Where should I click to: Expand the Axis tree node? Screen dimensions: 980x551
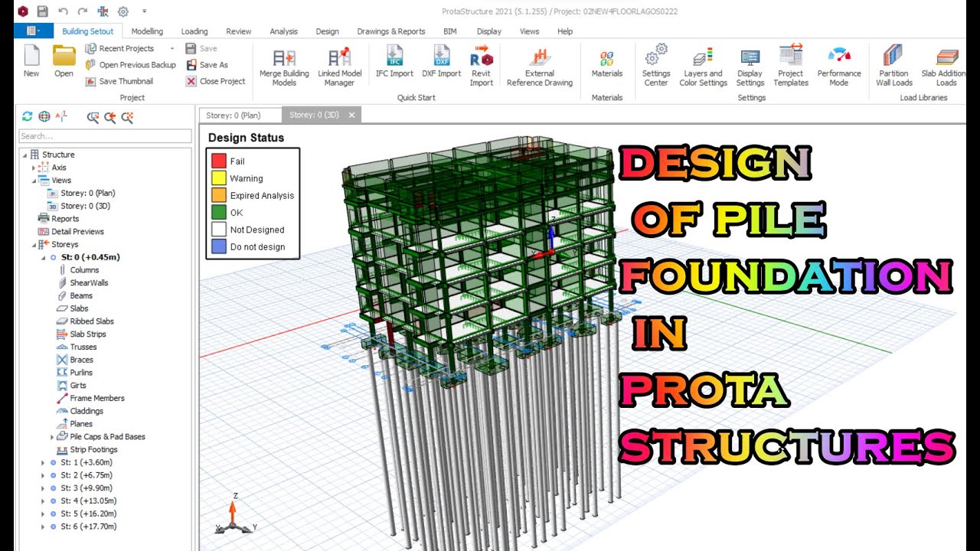coord(34,168)
